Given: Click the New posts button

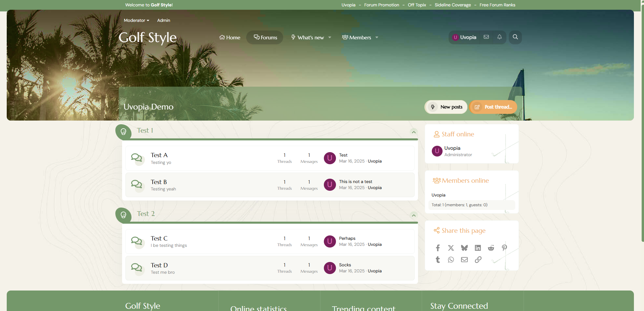Looking at the screenshot, I should tap(446, 107).
